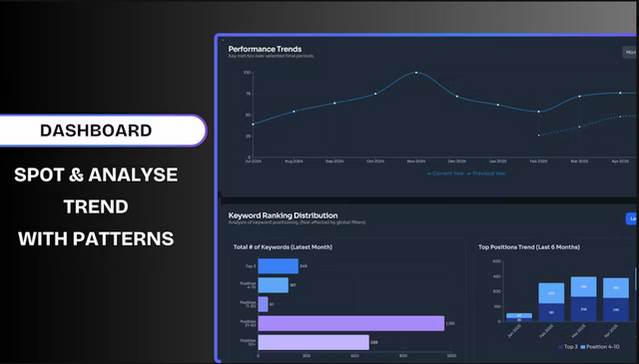Click the Feb 2025 previous year dotted point

coord(539,136)
